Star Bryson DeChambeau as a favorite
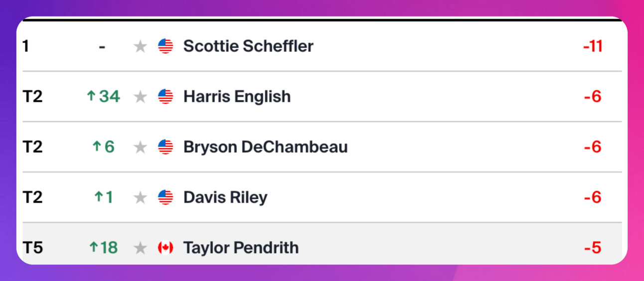This screenshot has height=281, width=644. [x=141, y=147]
